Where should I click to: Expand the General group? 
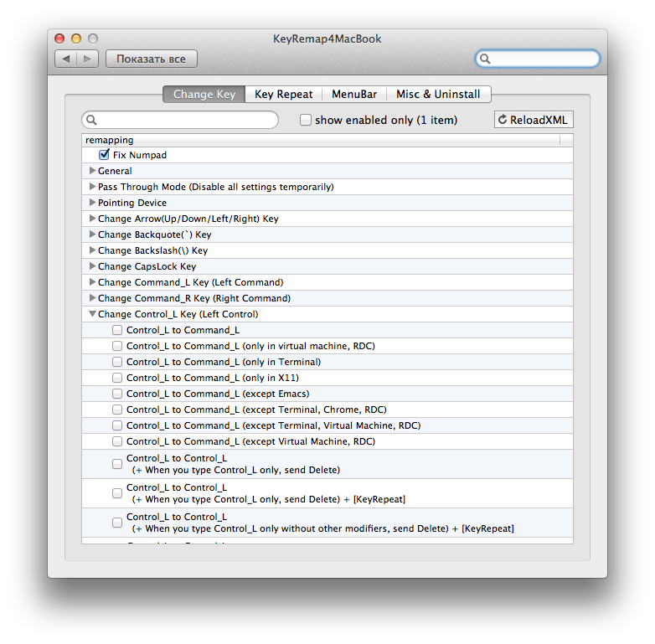point(92,170)
